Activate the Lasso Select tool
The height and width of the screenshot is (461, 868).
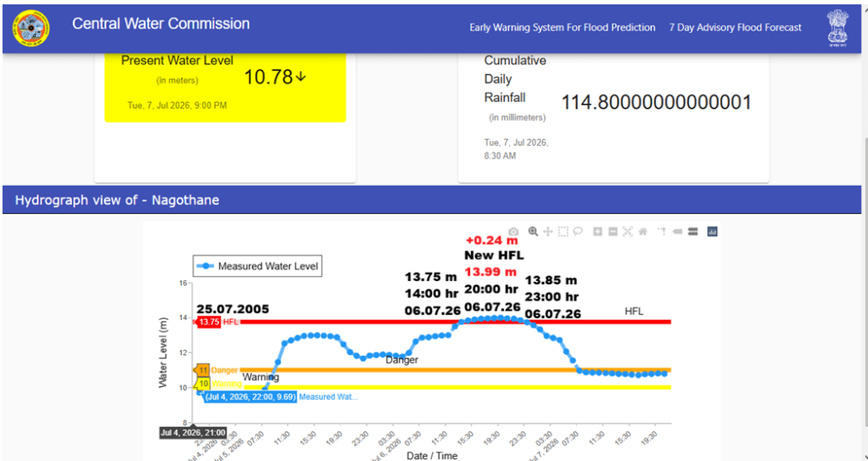578,232
